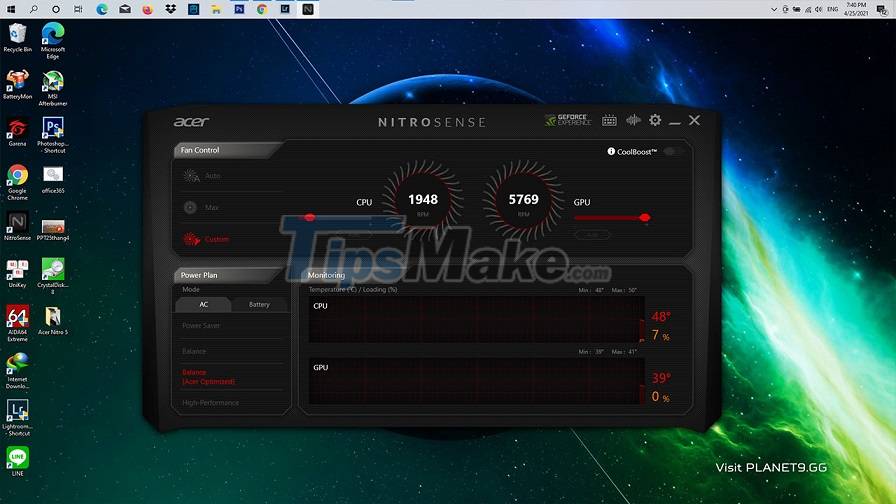
Task: Minimize the NitroSense window
Action: point(675,121)
